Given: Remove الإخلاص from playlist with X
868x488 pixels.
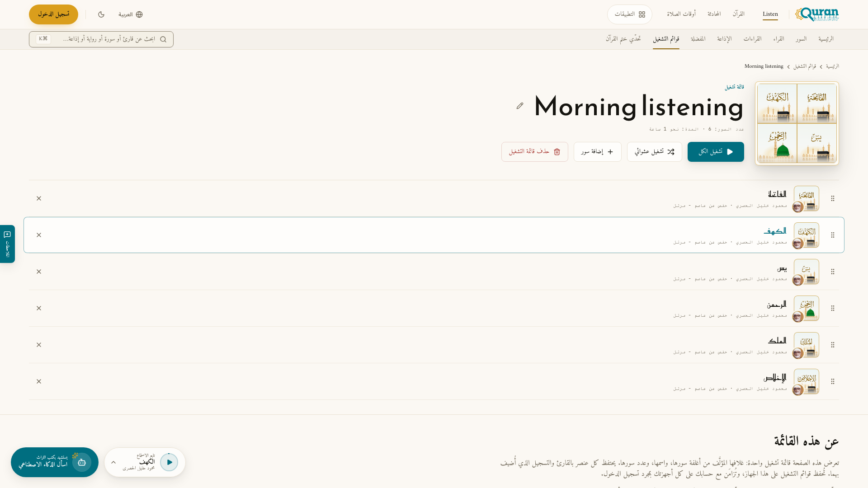Looking at the screenshot, I should click(39, 381).
